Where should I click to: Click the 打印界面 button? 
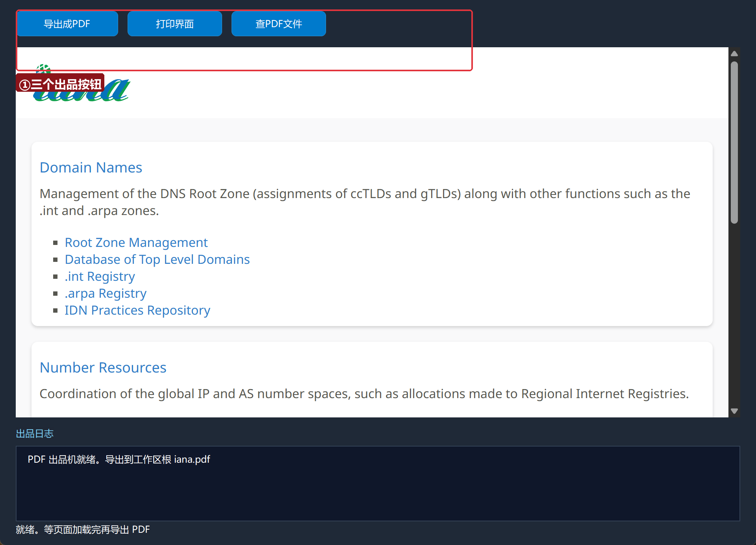(175, 24)
